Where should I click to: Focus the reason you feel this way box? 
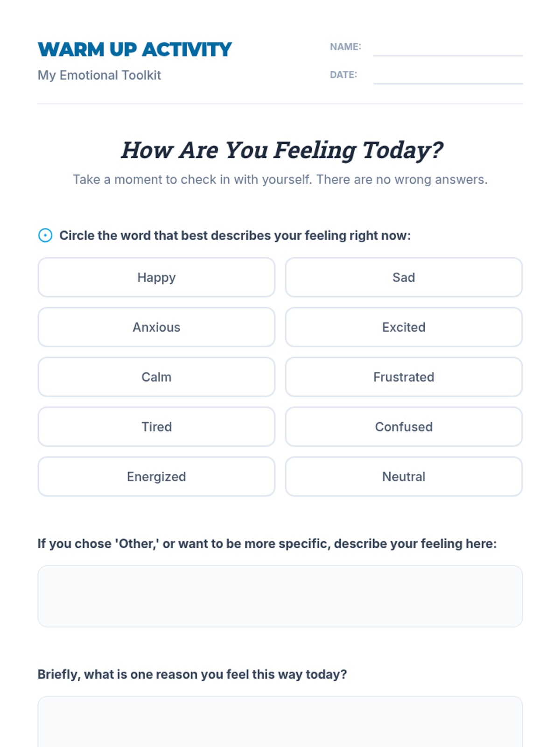tap(280, 721)
